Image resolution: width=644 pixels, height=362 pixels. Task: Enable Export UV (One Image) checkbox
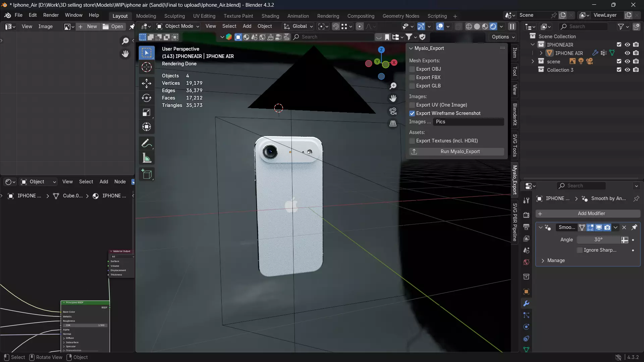412,105
